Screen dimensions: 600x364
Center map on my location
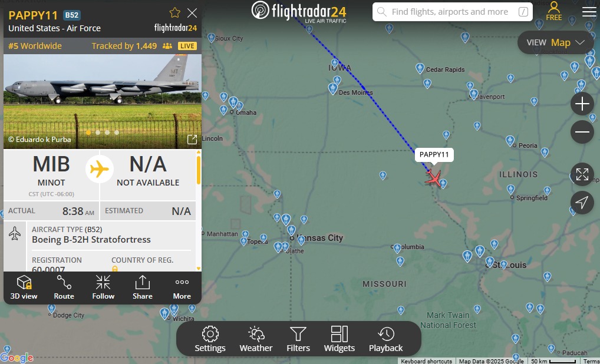pos(582,203)
